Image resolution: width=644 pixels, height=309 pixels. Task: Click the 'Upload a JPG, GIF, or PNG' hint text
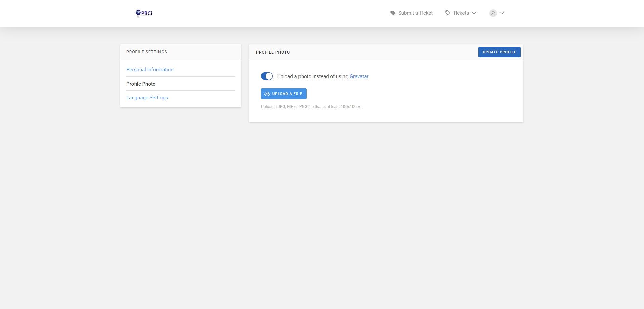coord(311,107)
